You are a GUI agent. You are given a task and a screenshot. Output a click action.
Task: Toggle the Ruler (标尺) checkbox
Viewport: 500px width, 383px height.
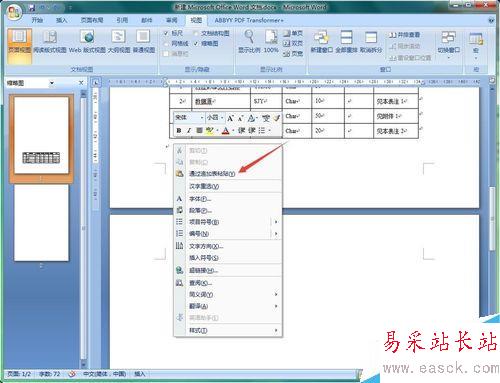click(166, 33)
